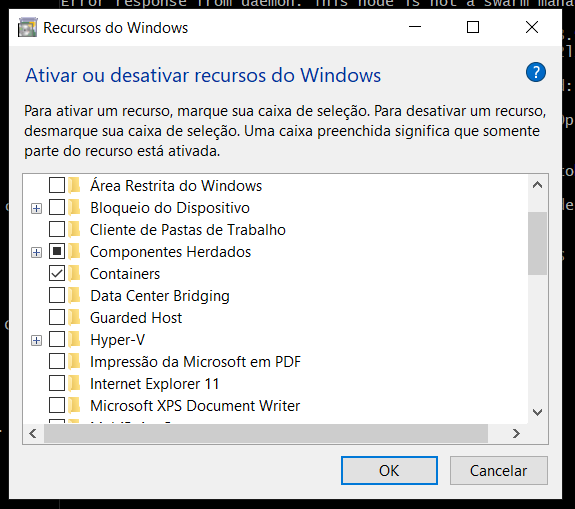Enable the Data Center Bridging checkbox
The height and width of the screenshot is (509, 575).
tap(57, 296)
